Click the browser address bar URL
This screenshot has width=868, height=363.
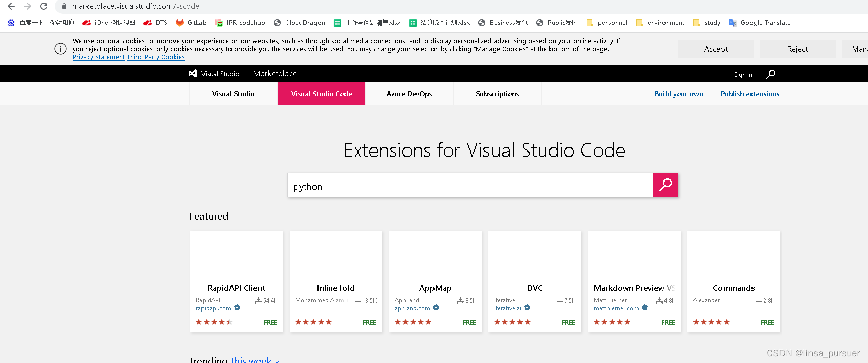(x=136, y=6)
